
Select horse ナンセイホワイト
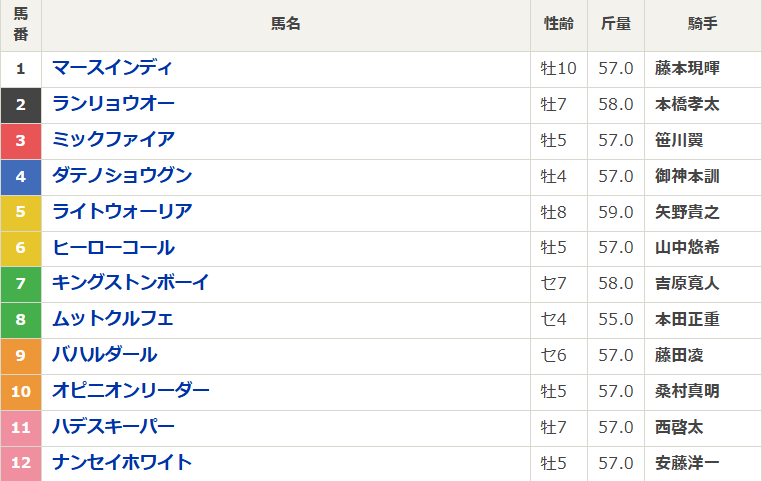point(122,463)
